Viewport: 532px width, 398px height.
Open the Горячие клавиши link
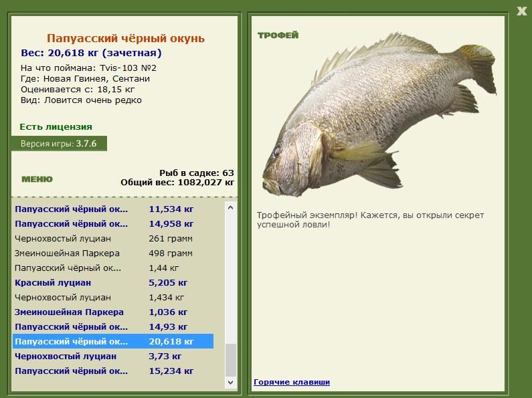pos(292,382)
